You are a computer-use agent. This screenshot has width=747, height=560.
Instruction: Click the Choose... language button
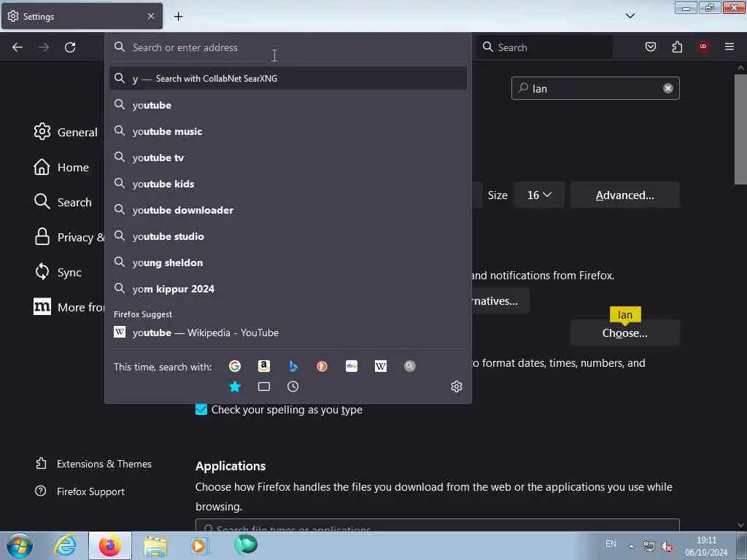(x=624, y=332)
